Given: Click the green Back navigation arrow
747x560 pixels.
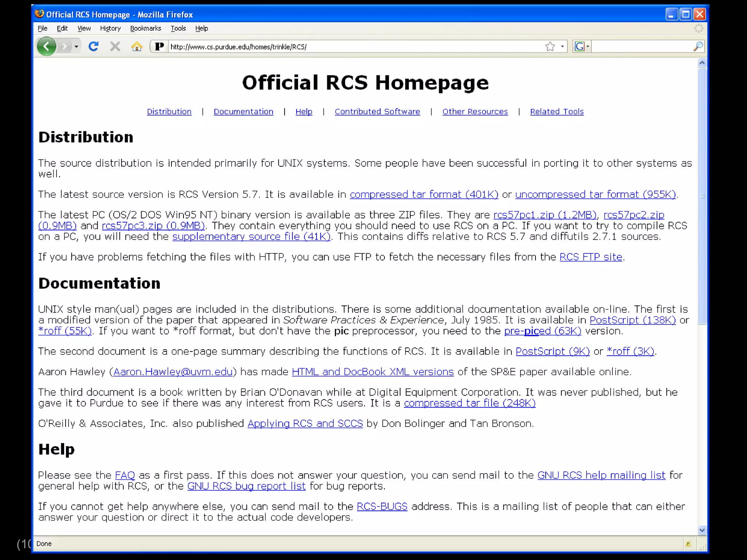Looking at the screenshot, I should pos(46,46).
